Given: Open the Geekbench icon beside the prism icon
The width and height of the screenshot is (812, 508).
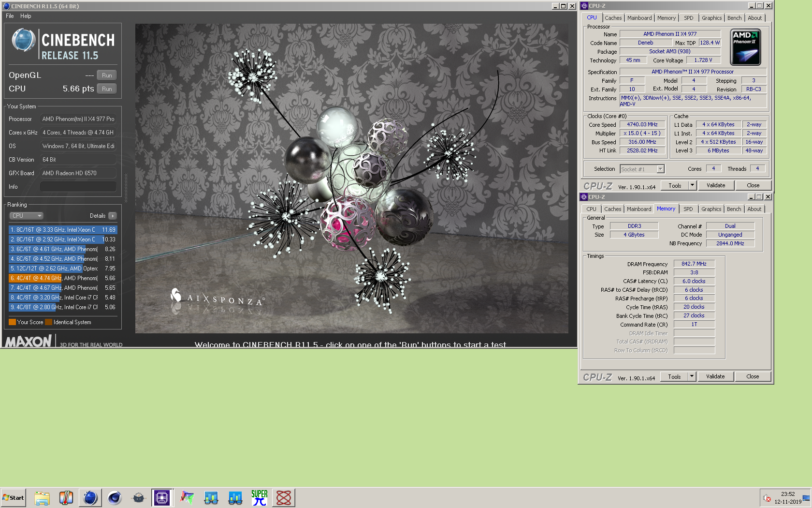Looking at the screenshot, I should [x=211, y=497].
